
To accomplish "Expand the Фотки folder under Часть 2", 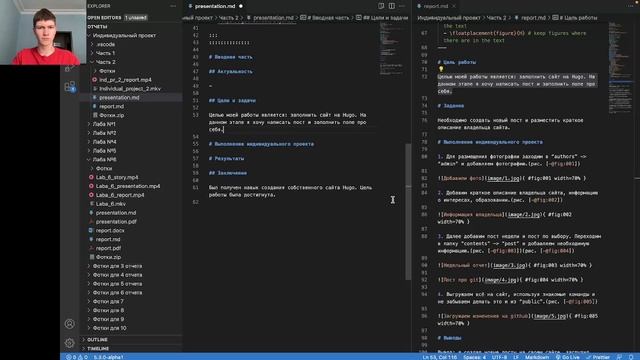I will point(107,71).
